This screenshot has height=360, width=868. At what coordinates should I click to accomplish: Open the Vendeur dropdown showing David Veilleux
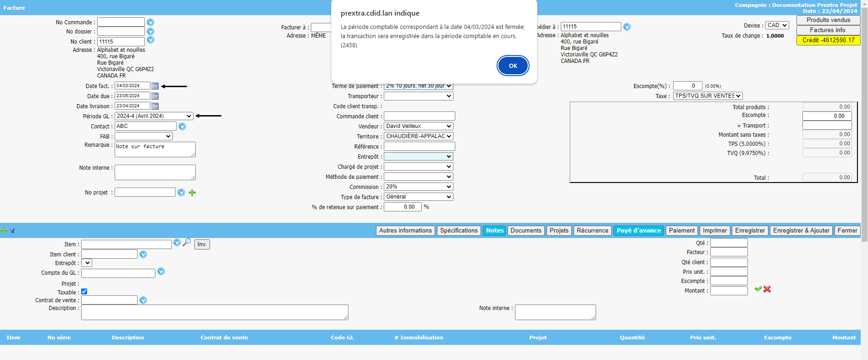418,126
